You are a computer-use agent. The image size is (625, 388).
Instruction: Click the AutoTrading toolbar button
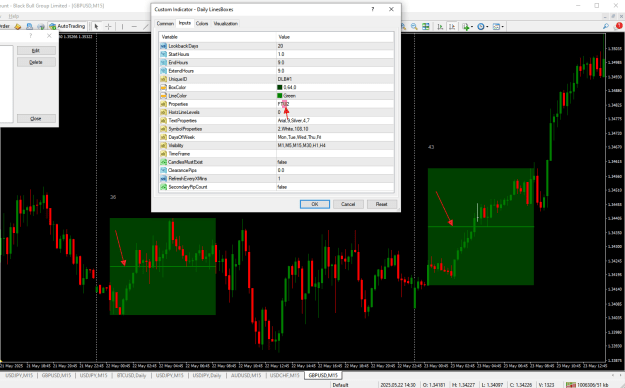tap(67, 26)
